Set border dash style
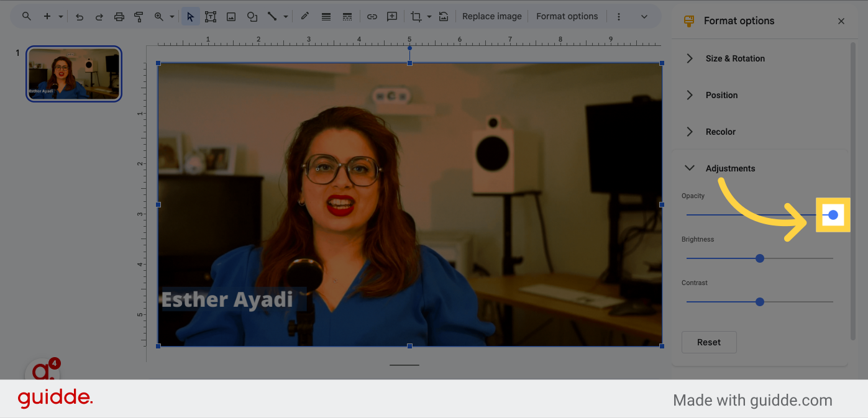Viewport: 868px width, 418px height. point(347,17)
